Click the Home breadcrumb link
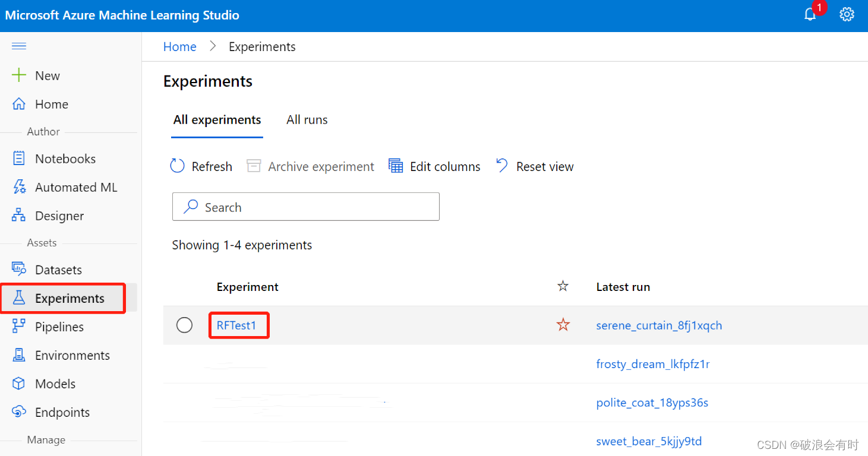Image resolution: width=868 pixels, height=456 pixels. pyautogui.click(x=180, y=47)
